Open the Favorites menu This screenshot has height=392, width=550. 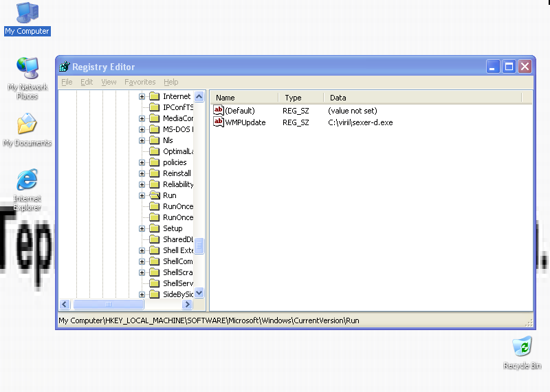tap(140, 82)
